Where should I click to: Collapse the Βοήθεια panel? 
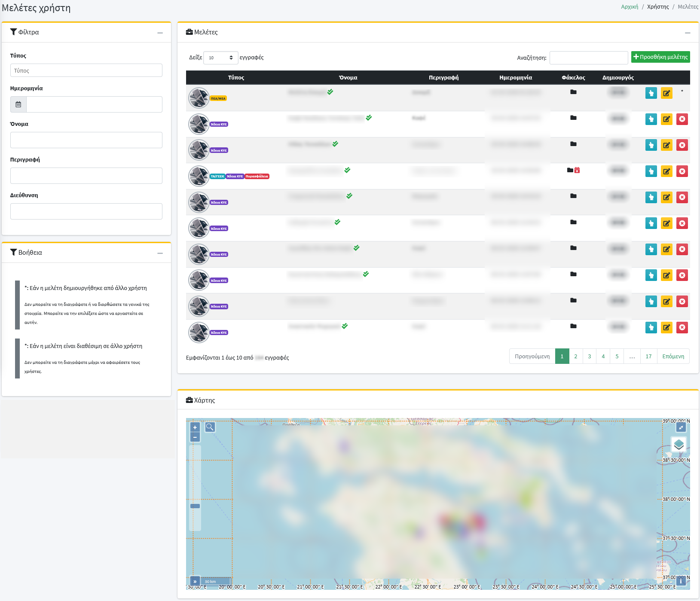[x=160, y=253]
